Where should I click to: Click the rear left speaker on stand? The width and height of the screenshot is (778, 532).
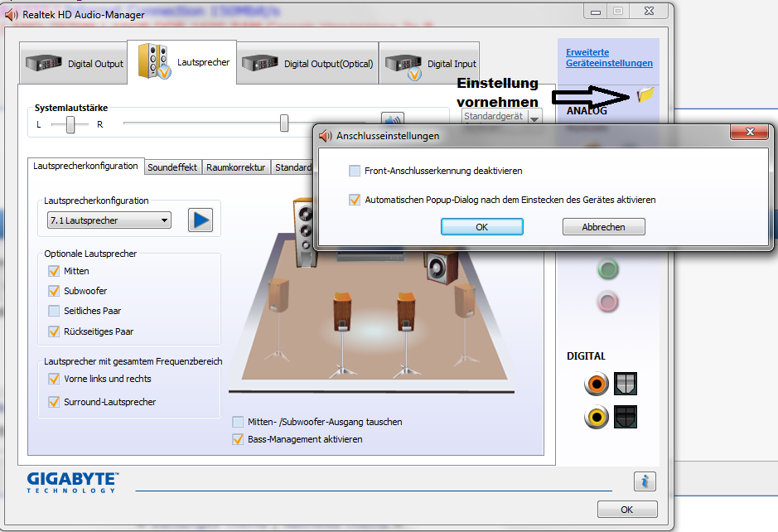(x=342, y=333)
